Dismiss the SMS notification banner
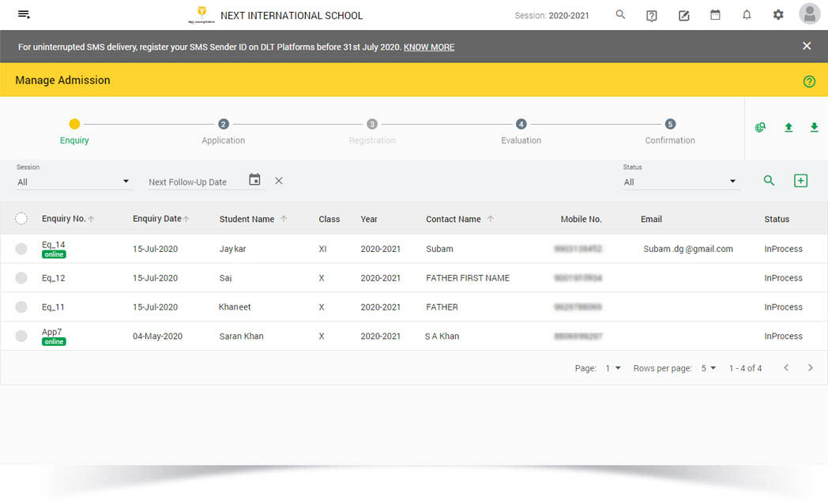Image resolution: width=828 pixels, height=504 pixels. [807, 46]
